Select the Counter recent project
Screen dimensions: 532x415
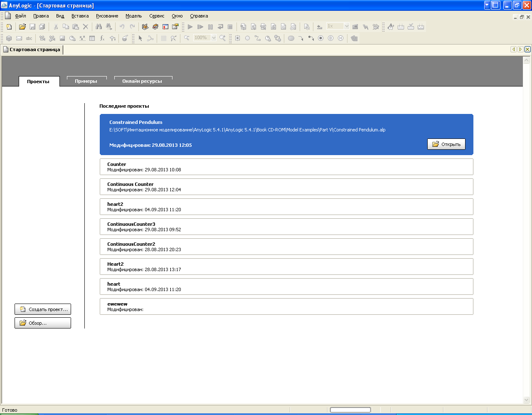click(286, 167)
